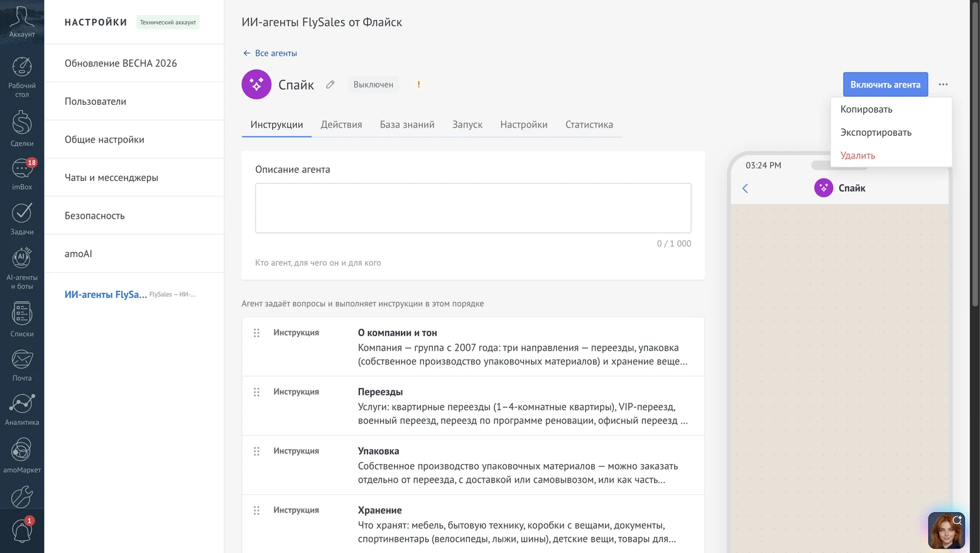Open the Переезды instruction row
The image size is (980, 553).
tap(473, 406)
